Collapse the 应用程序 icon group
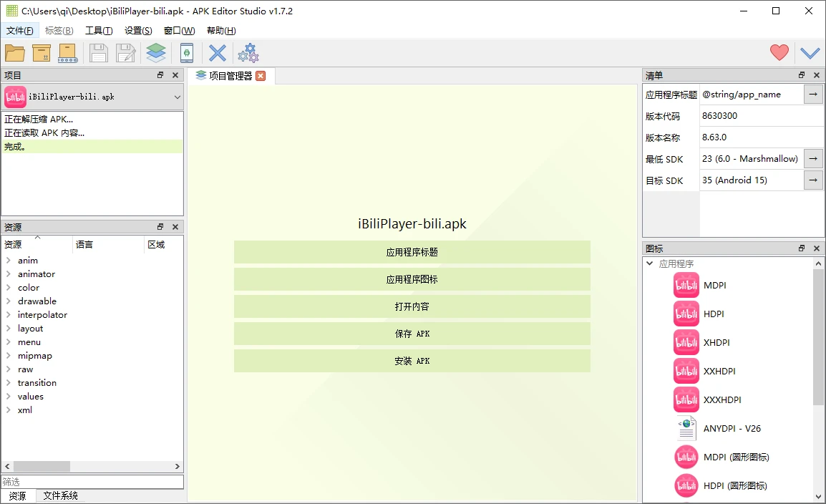Viewport: 826px width, 504px height. pos(650,263)
